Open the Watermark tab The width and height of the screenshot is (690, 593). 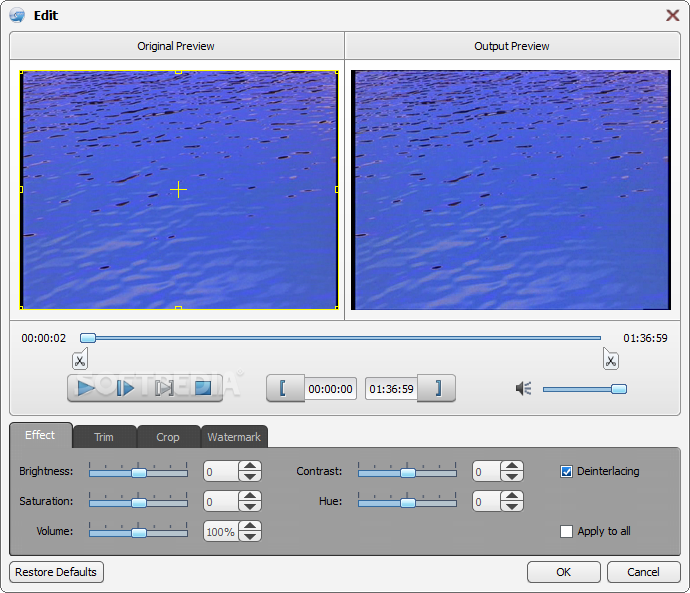234,437
